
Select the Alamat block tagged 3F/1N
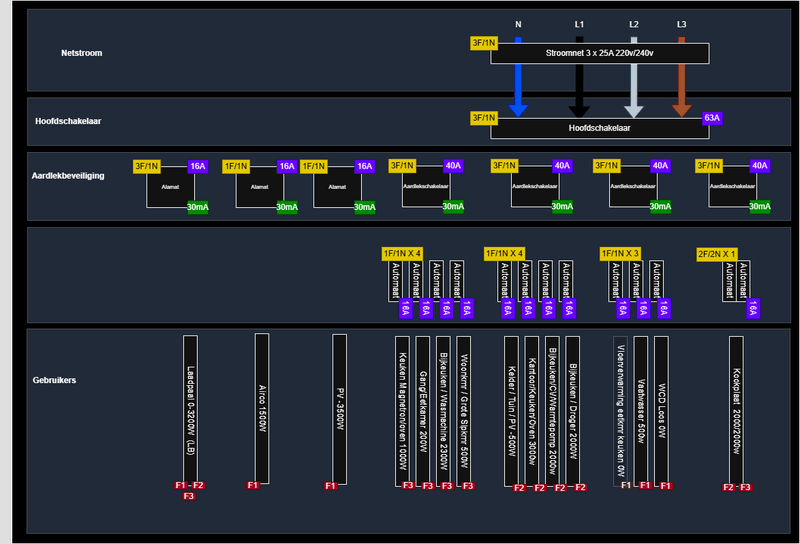[x=170, y=187]
